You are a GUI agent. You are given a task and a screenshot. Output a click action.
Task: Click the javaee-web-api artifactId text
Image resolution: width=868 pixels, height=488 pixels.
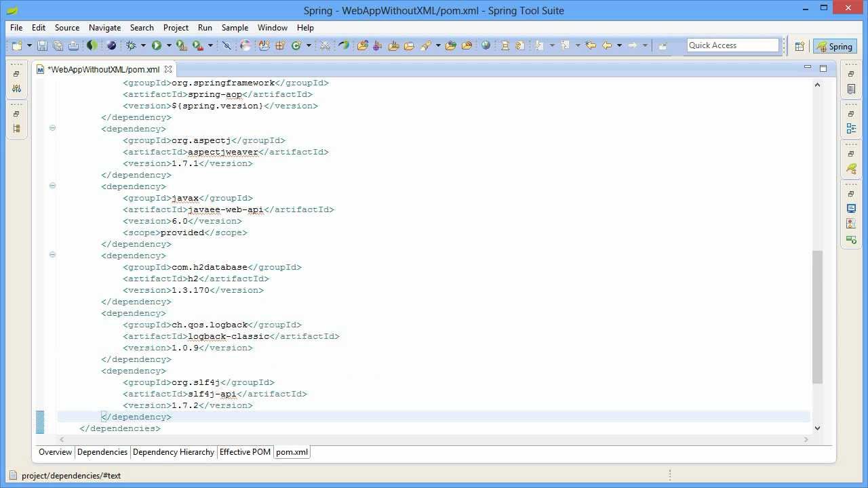[226, 209]
